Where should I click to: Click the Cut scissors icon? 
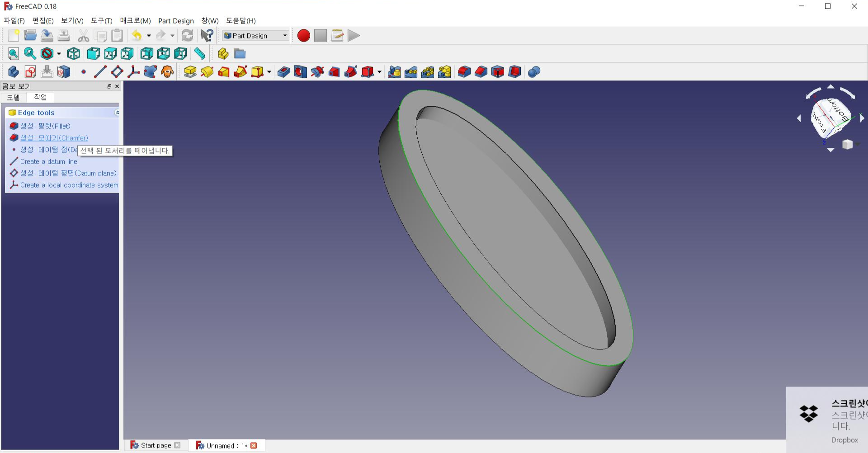[83, 35]
